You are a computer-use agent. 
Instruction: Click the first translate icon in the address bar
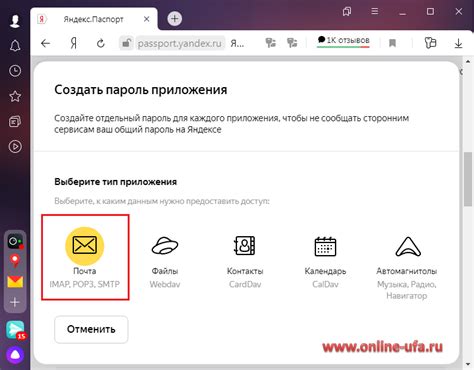[x=270, y=43]
